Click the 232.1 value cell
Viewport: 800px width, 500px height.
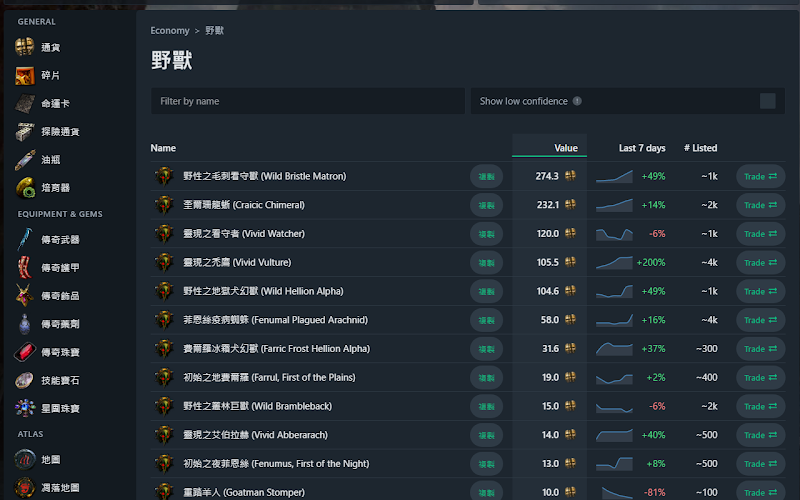click(x=549, y=205)
